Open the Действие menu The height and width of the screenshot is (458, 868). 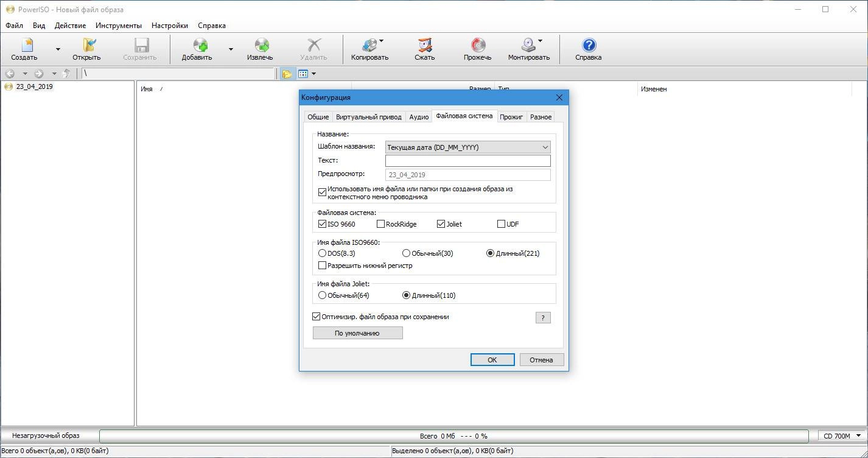70,26
